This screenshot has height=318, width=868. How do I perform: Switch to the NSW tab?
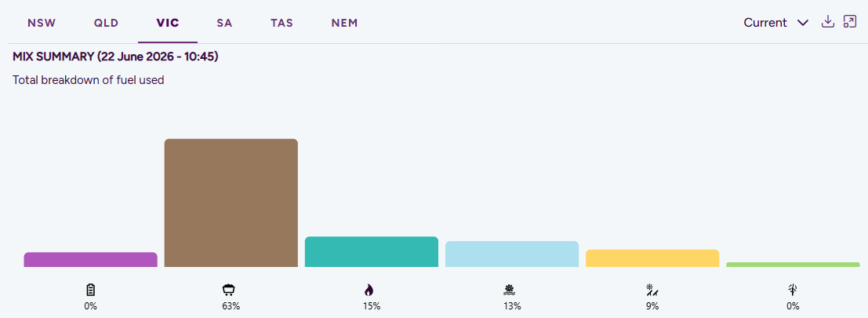tap(42, 24)
